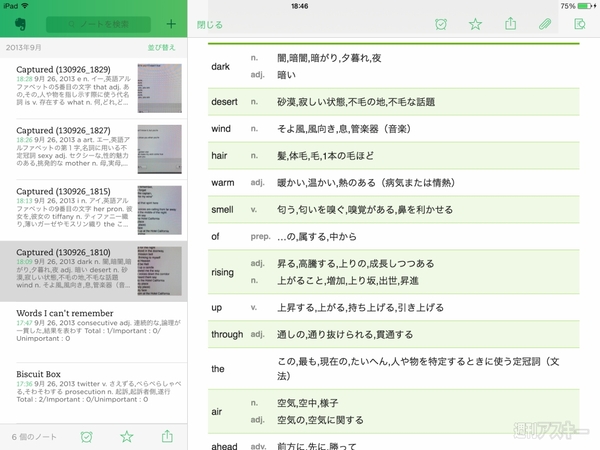600x450 pixels.
Task: Tap the bottom share icon in note list
Action: [x=167, y=436]
